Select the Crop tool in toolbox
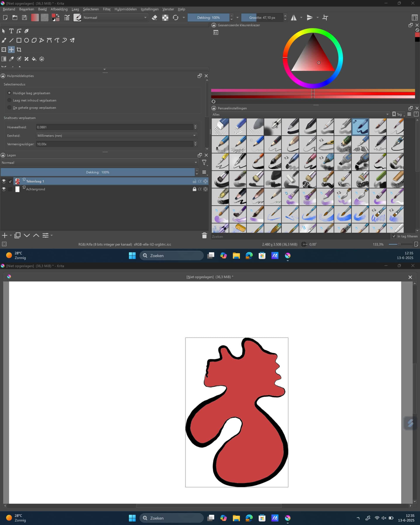 [19, 50]
